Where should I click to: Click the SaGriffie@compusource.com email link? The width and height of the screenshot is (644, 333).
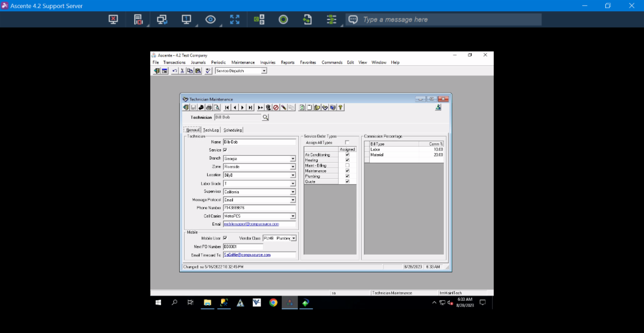tap(247, 255)
